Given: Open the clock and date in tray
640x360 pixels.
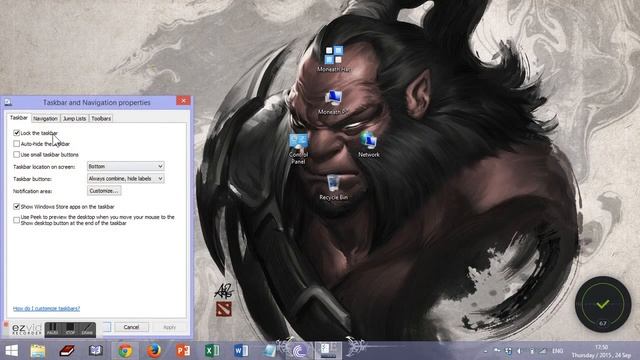Looking at the screenshot, I should coord(601,351).
